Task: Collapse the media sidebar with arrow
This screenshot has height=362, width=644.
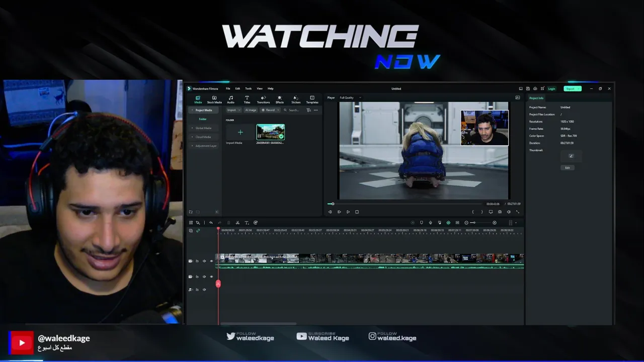Action: click(217, 212)
